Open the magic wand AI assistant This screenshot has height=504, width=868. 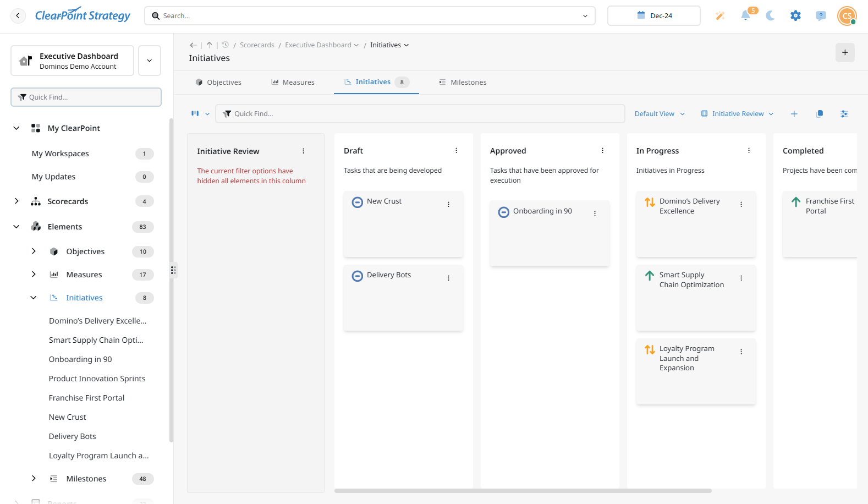click(x=719, y=16)
